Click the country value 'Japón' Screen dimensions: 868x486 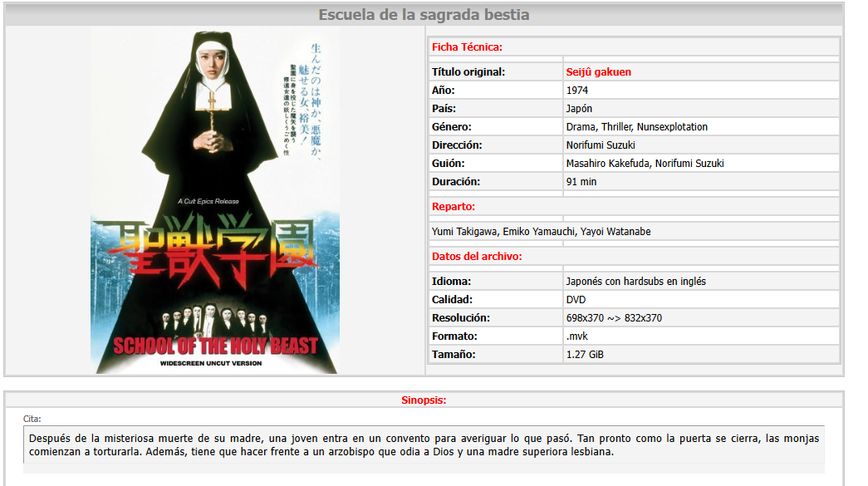pyautogui.click(x=579, y=109)
